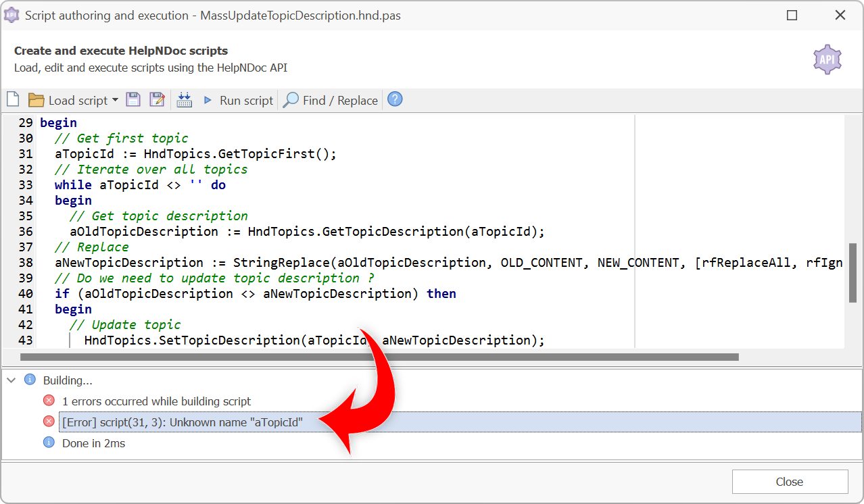Click code line 31 with GetTopicFirst
864x504 pixels.
click(195, 153)
